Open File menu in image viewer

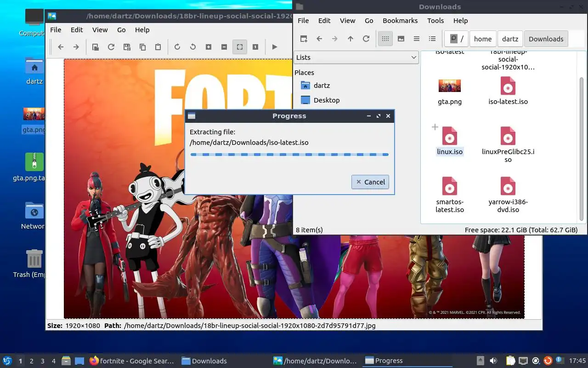coord(56,29)
